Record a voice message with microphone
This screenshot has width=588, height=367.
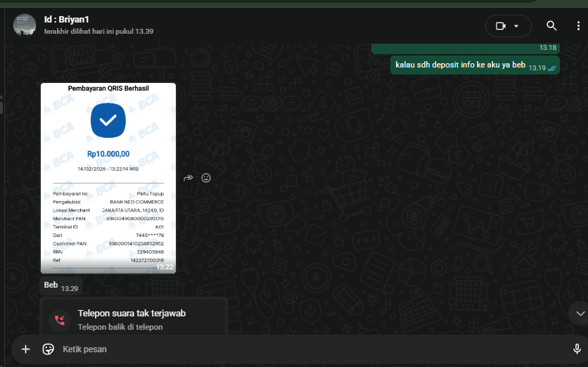tap(577, 349)
